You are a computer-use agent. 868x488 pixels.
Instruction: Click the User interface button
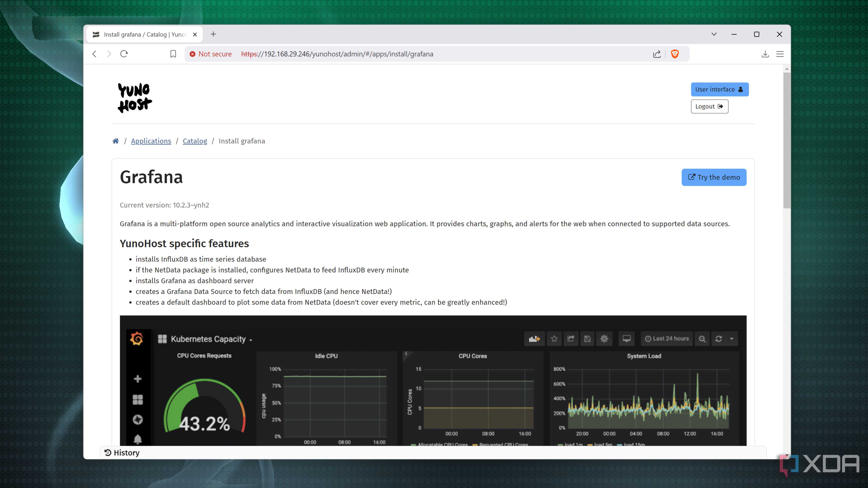tap(720, 89)
